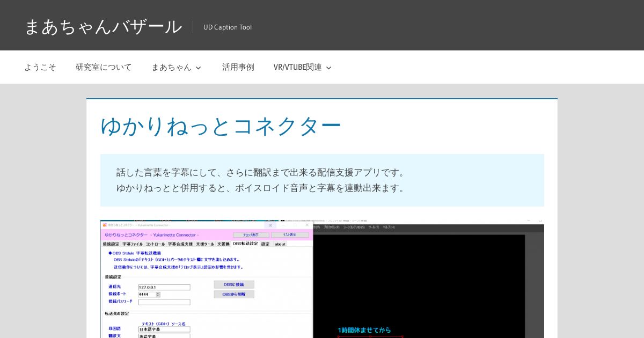Click OBSから切断 button in the Yukarinette screenshot

[x=234, y=294]
